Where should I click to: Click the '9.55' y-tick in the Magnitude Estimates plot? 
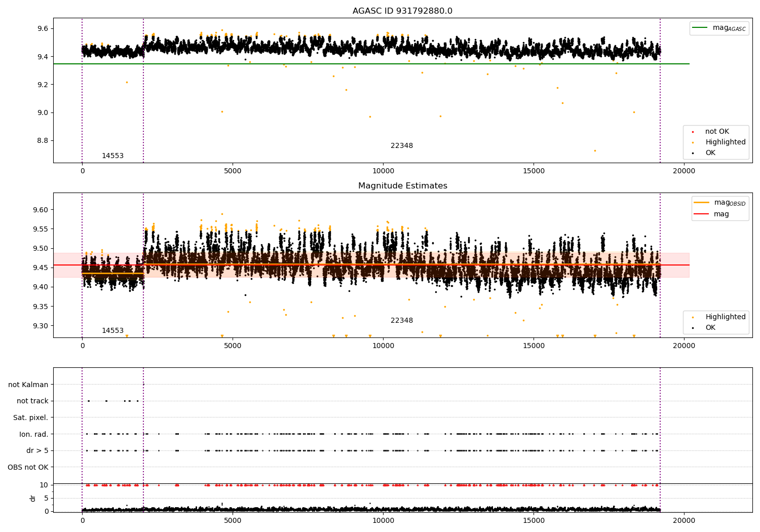click(41, 229)
